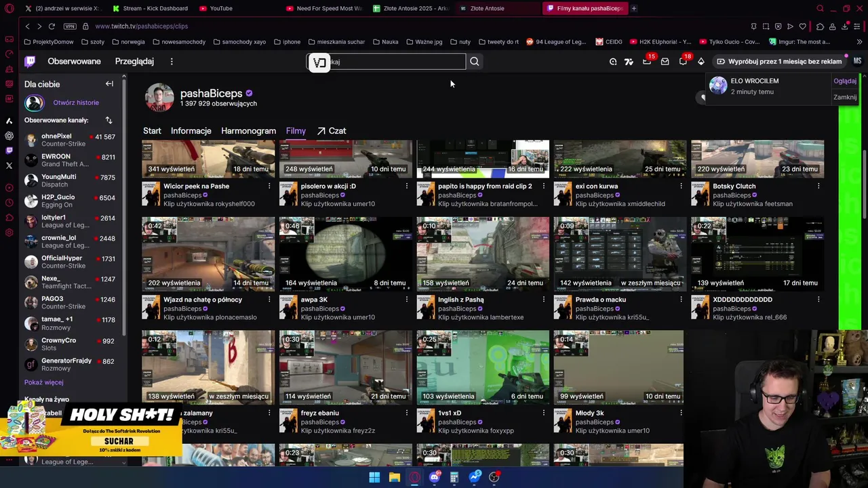Screen dimensions: 868x488
Task: Click Wypróbuj przez 1 miesiąc bez reklam
Action: pos(779,62)
